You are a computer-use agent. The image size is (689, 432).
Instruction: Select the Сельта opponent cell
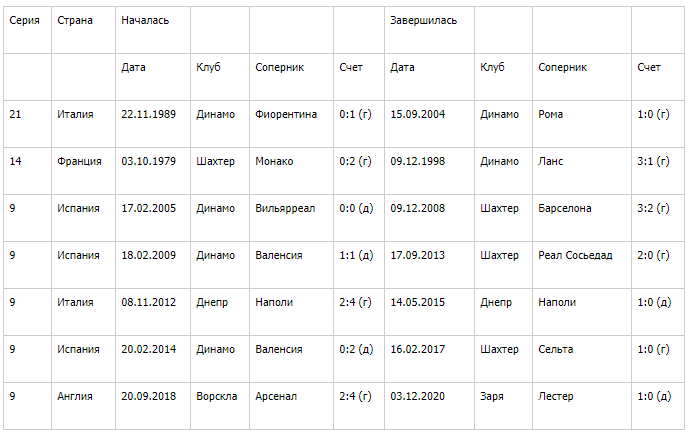pyautogui.click(x=556, y=349)
